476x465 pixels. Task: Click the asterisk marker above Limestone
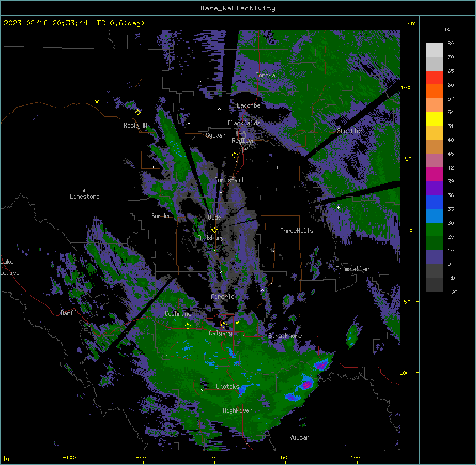tap(84, 191)
